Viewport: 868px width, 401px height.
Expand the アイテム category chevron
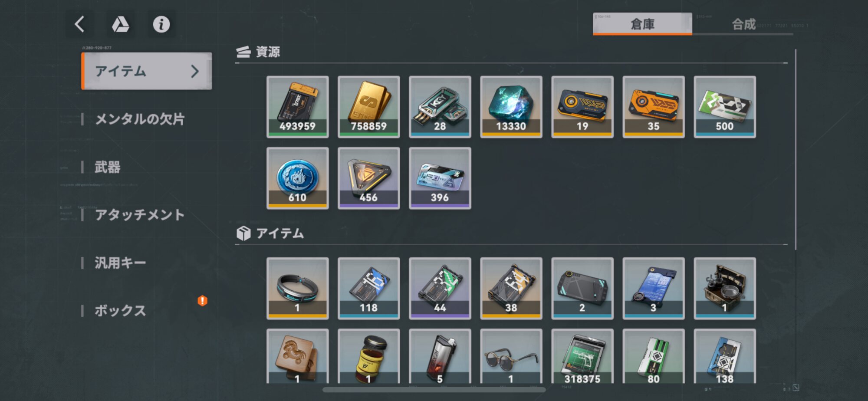click(195, 71)
